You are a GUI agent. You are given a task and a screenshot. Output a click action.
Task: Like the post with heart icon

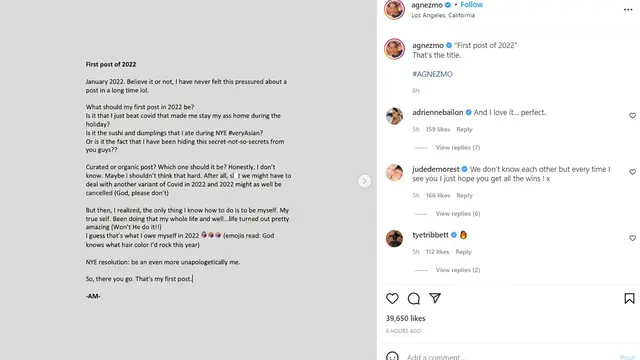click(392, 298)
